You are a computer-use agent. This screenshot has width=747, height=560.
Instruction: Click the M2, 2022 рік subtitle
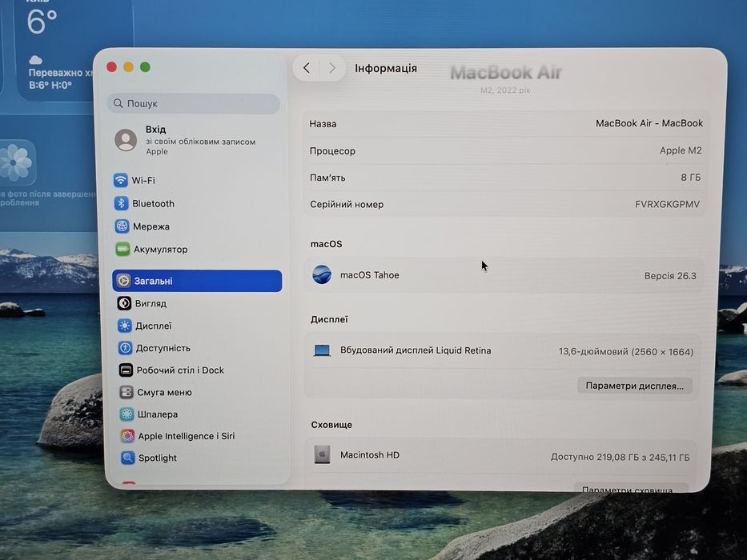pos(505,90)
